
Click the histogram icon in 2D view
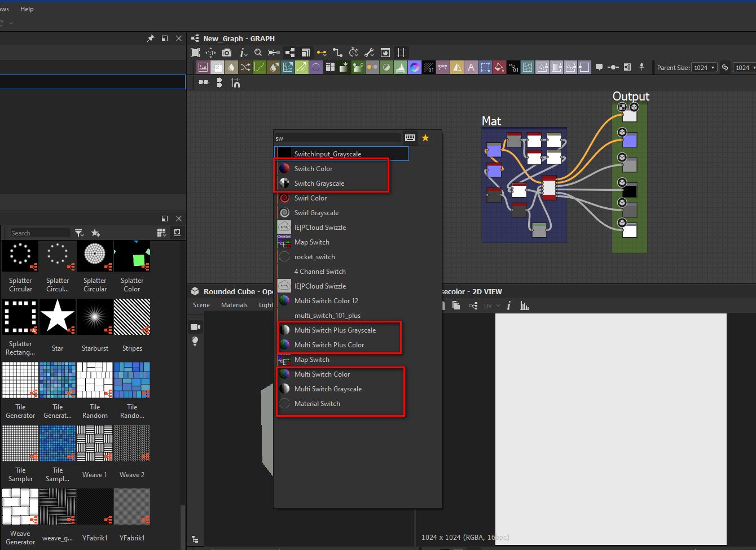[525, 305]
